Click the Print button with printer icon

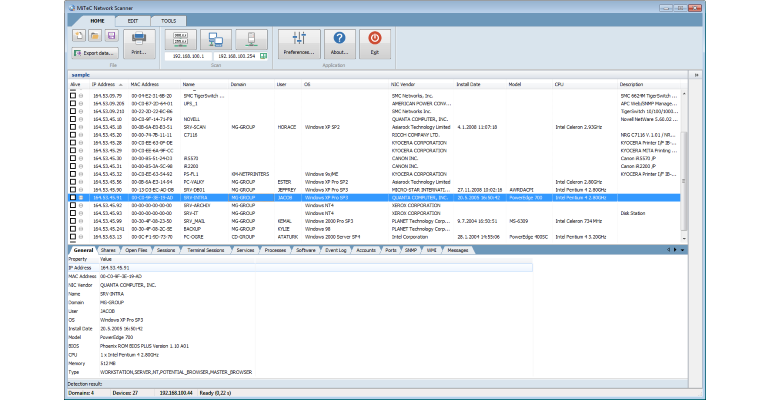[139, 44]
